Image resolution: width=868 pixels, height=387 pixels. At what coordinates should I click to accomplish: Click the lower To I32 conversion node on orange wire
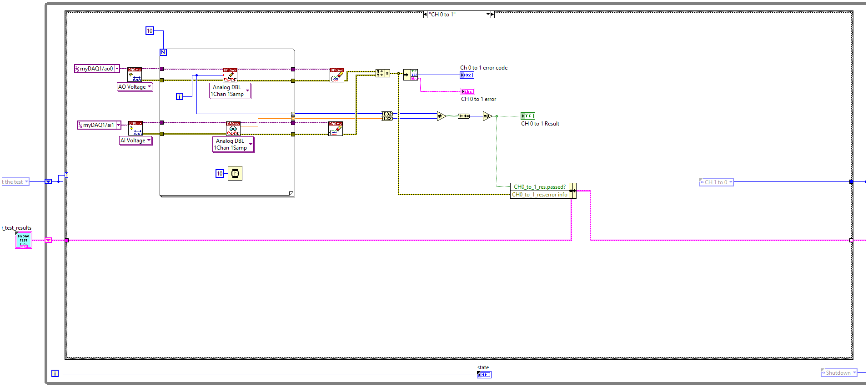point(387,118)
